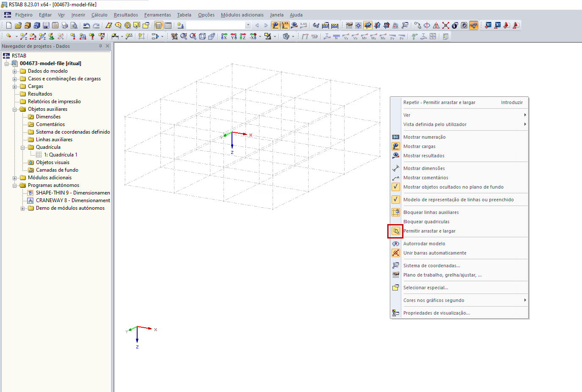Click the SHAPE-THIN 9 program icon
The width and height of the screenshot is (582, 392).
pos(30,193)
